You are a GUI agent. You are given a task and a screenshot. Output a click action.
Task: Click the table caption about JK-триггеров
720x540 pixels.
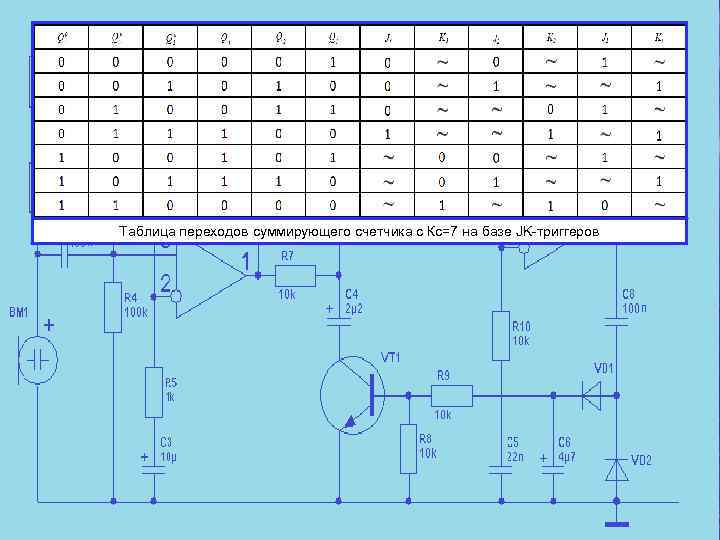360,231
